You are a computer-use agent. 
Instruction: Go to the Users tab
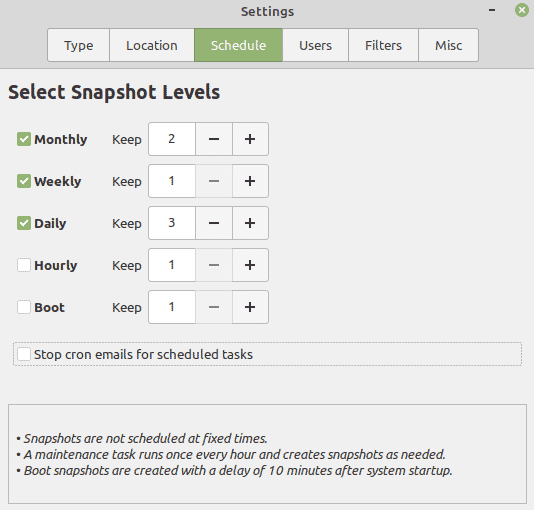(x=315, y=45)
